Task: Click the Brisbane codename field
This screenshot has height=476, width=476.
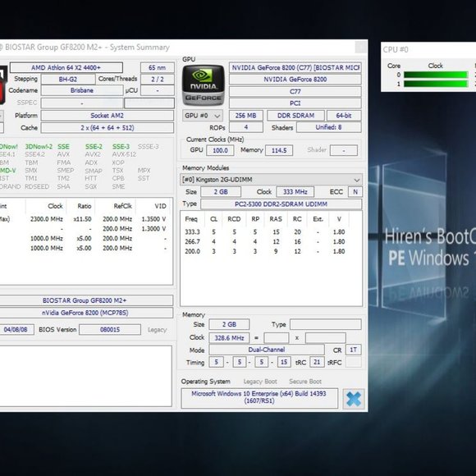Action: point(82,90)
